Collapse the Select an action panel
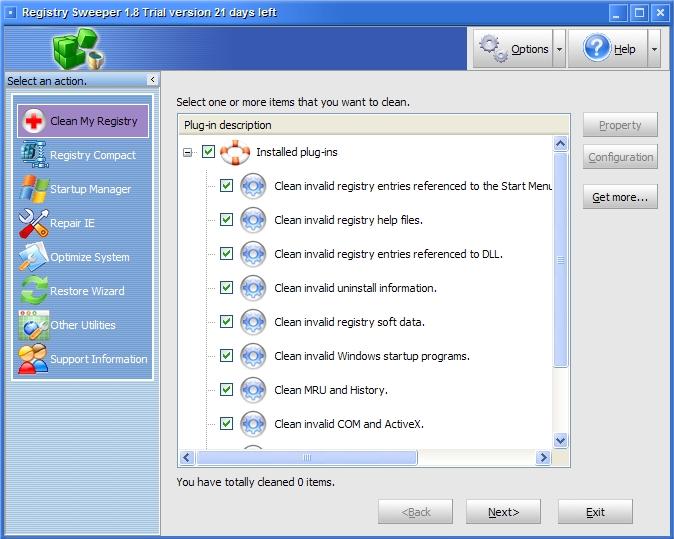The image size is (674, 539). [152, 80]
